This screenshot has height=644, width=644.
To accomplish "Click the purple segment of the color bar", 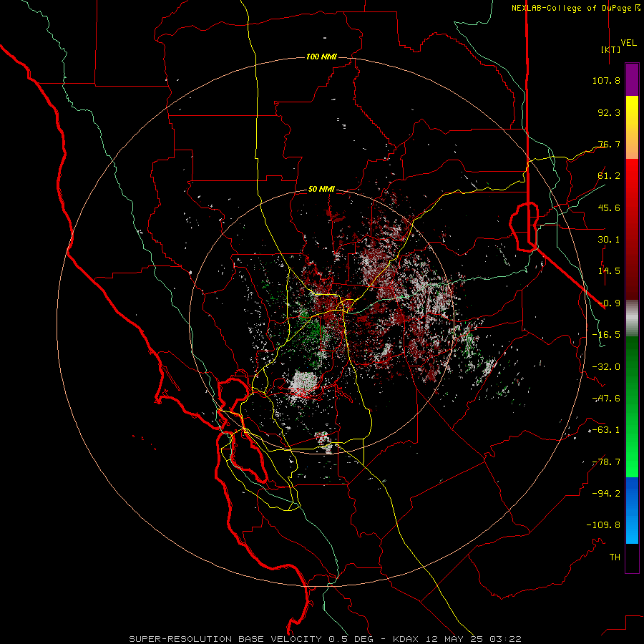I will (x=632, y=79).
